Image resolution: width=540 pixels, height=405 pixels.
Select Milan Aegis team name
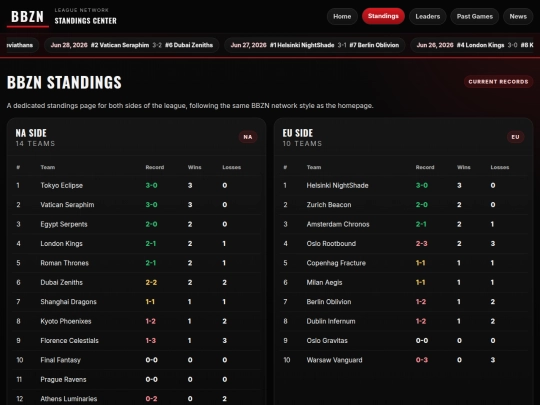point(324,282)
